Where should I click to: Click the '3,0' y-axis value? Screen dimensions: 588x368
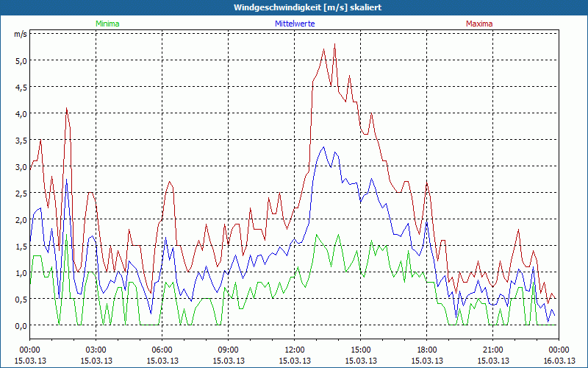pyautogui.click(x=21, y=167)
